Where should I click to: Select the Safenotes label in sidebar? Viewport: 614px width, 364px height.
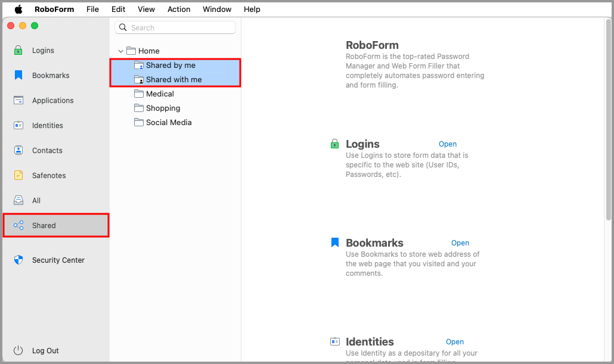point(49,176)
